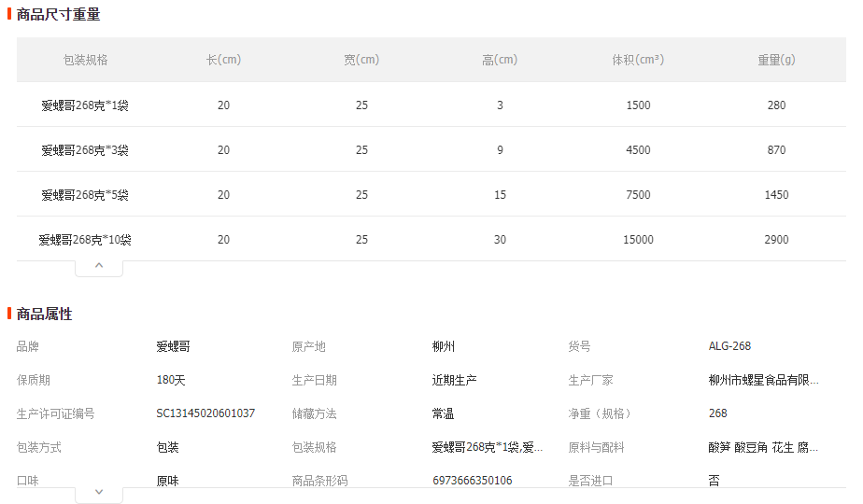This screenshot has width=863, height=504.
Task: Select the 爱螺哥268克*3袋 row label
Action: [x=85, y=150]
